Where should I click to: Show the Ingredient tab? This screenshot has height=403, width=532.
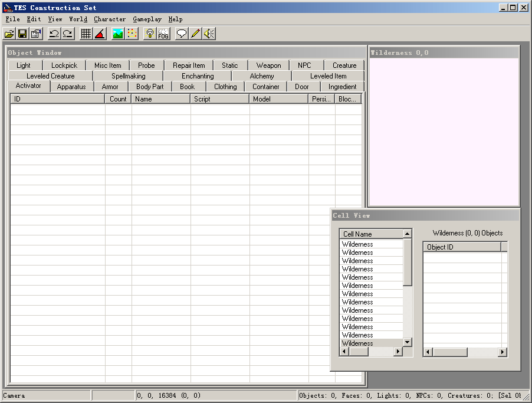point(342,87)
